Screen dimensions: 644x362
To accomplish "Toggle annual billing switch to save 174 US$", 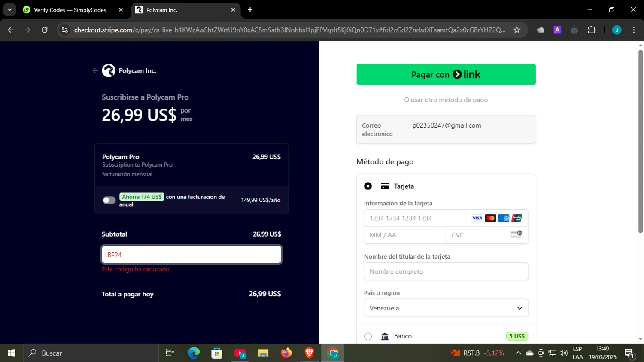I will tap(109, 200).
